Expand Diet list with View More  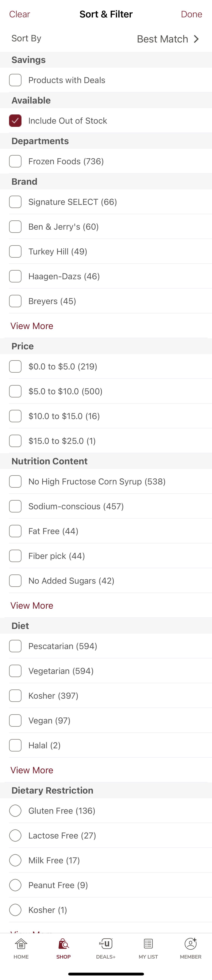(32, 770)
